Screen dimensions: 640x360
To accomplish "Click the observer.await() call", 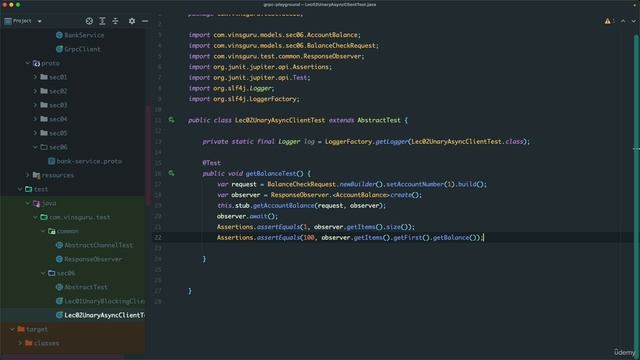I will point(247,216).
